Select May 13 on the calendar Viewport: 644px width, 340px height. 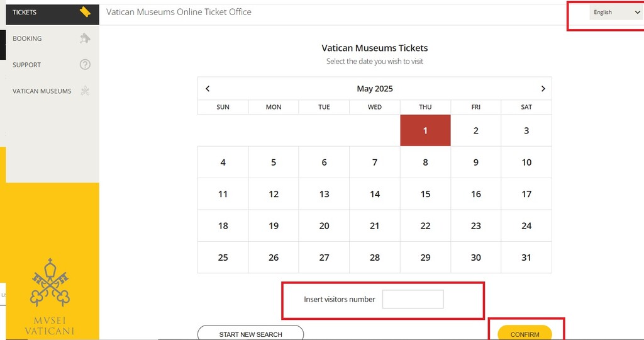tap(324, 194)
